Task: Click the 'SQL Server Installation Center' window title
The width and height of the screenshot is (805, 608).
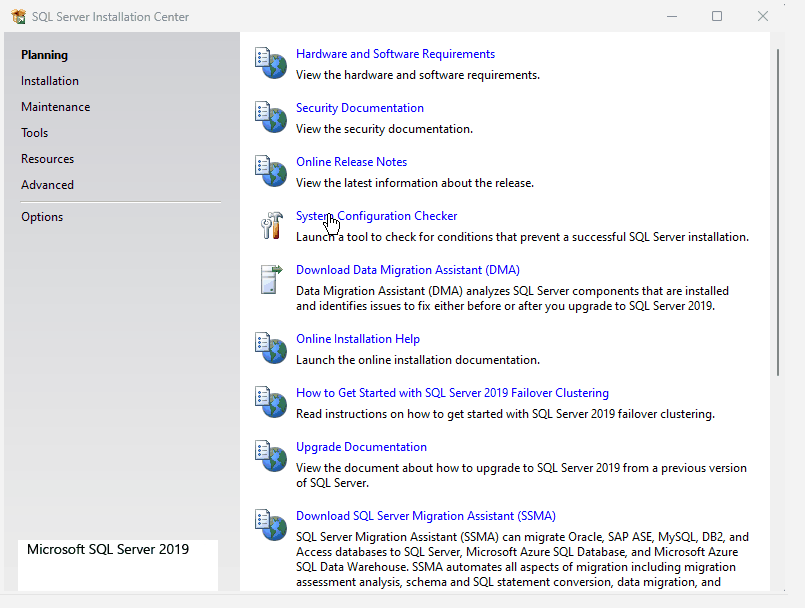Action: [110, 16]
